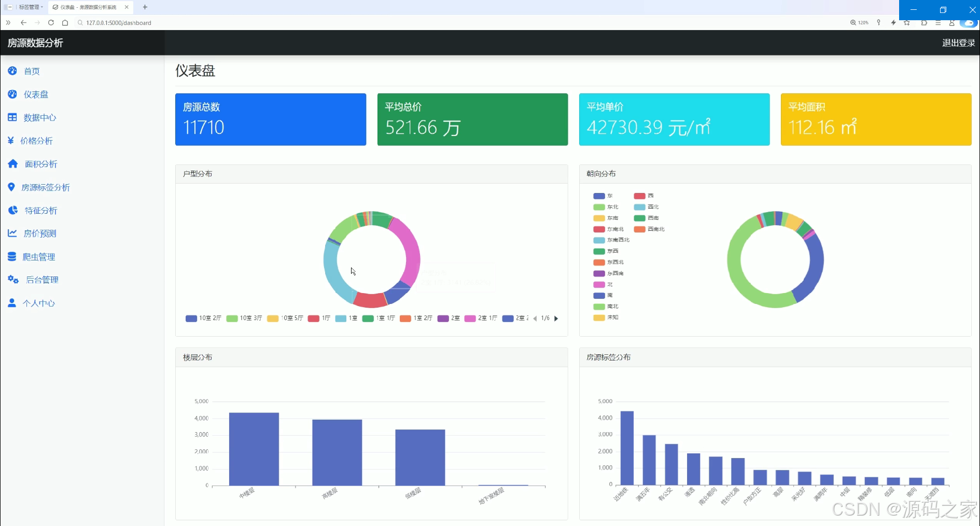The width and height of the screenshot is (980, 526).
Task: Go to next legend page with right arrow
Action: (556, 319)
